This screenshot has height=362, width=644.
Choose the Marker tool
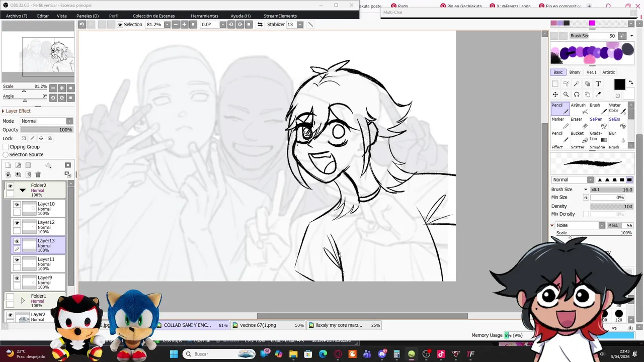[x=560, y=122]
